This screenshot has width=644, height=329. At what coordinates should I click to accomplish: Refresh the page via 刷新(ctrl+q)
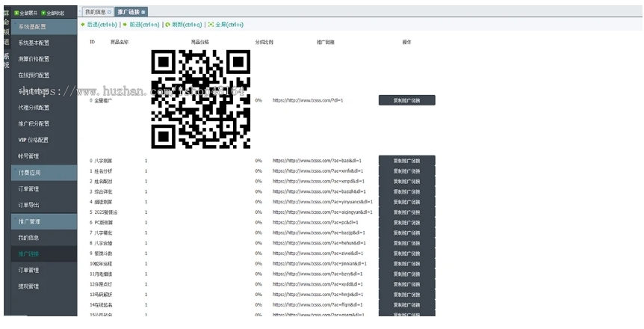pos(184,25)
